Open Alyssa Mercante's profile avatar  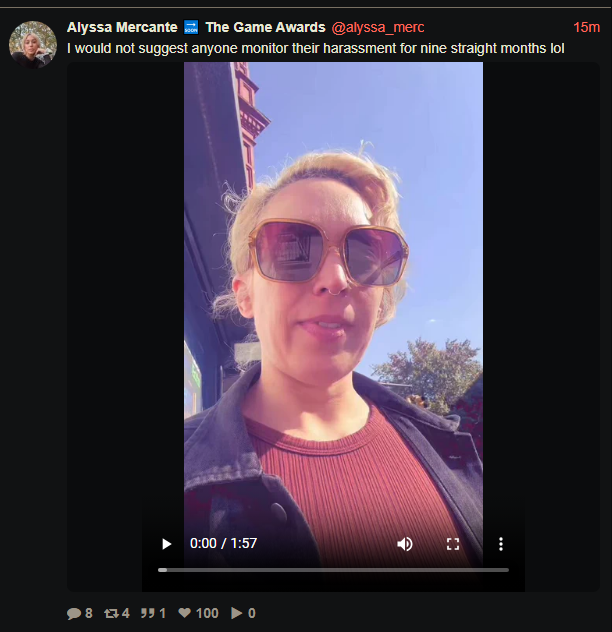[x=33, y=44]
